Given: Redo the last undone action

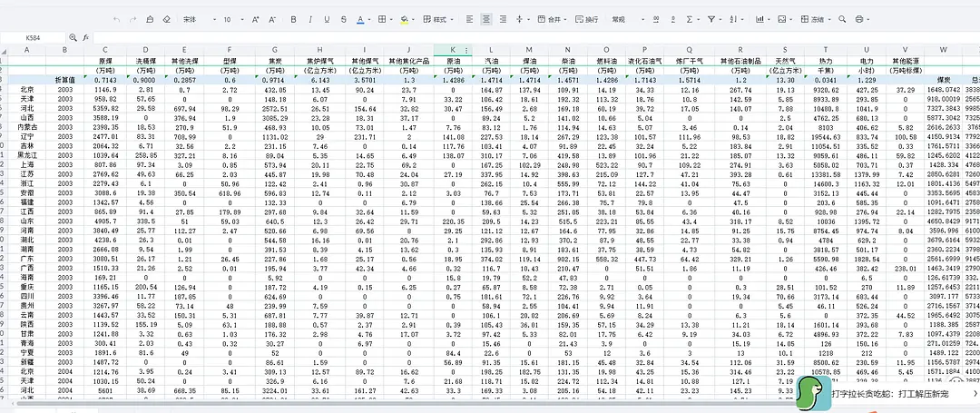Looking at the screenshot, I should [x=132, y=19].
